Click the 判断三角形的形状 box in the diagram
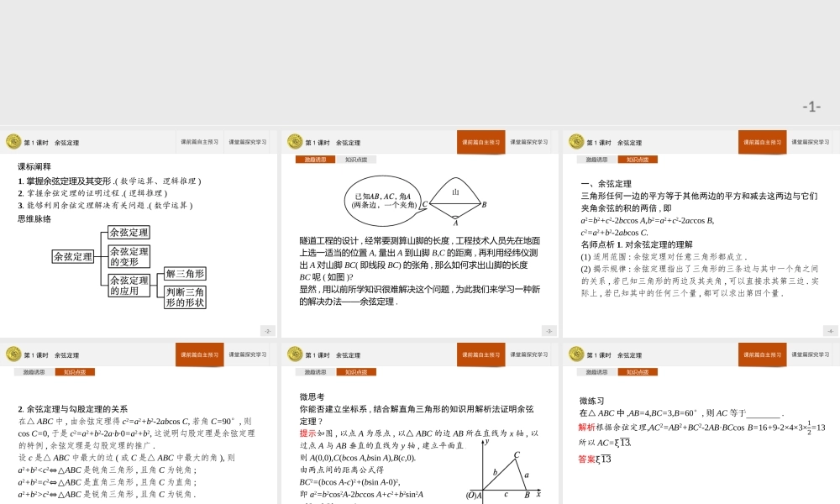The image size is (840, 504). [185, 297]
